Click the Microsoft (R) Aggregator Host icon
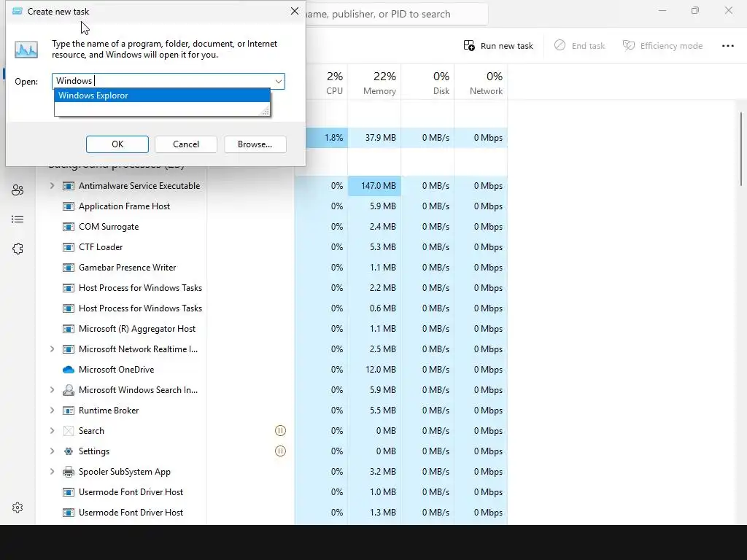This screenshot has height=560, width=747. tap(69, 329)
